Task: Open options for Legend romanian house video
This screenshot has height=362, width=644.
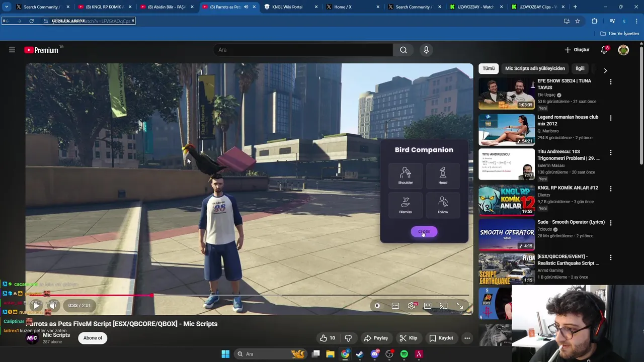Action: pos(611,118)
